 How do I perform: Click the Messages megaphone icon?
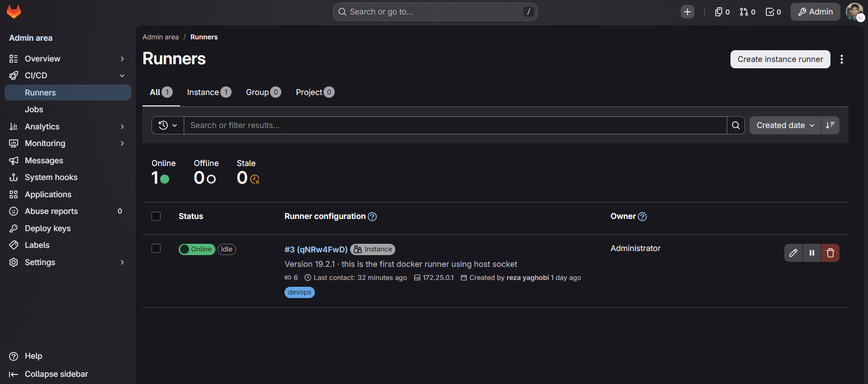pos(14,161)
